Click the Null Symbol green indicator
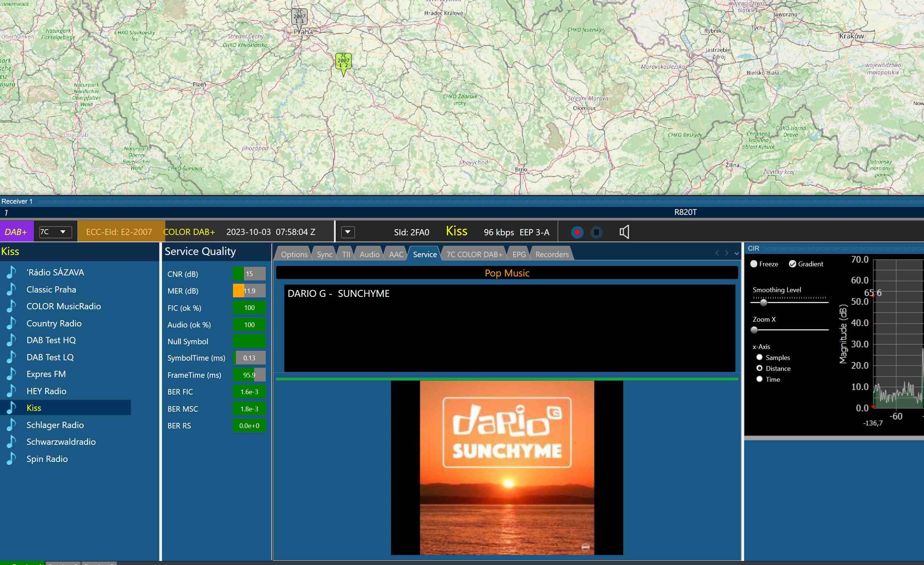The image size is (924, 565). click(249, 341)
